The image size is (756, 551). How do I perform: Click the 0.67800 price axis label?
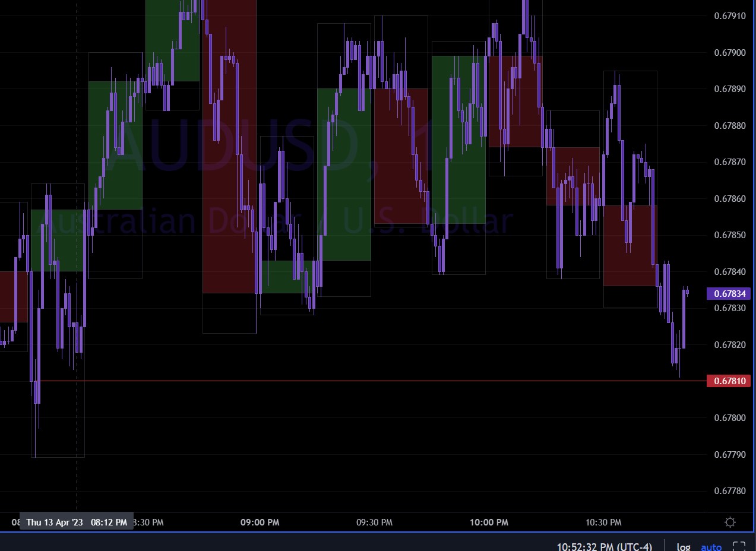729,417
